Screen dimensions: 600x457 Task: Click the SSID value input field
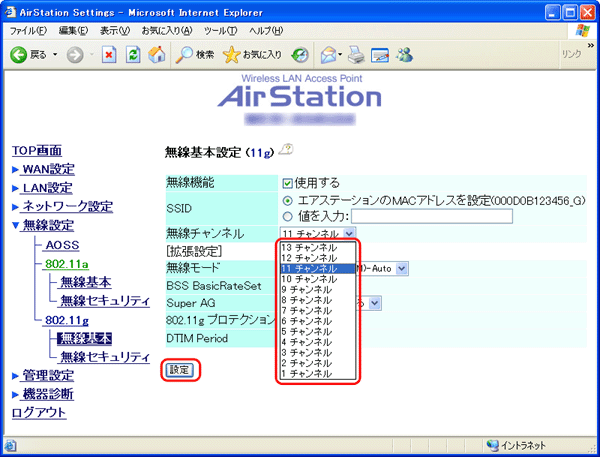tap(432, 216)
